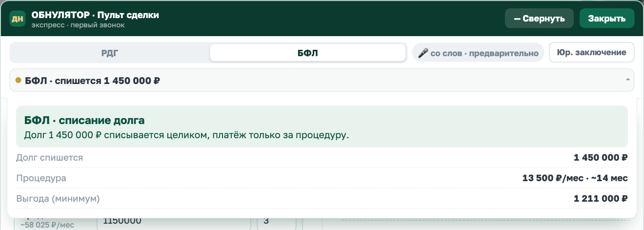Viewport: 644px width, 230px height.
Task: Select the БФЛ tab
Action: 308,53
